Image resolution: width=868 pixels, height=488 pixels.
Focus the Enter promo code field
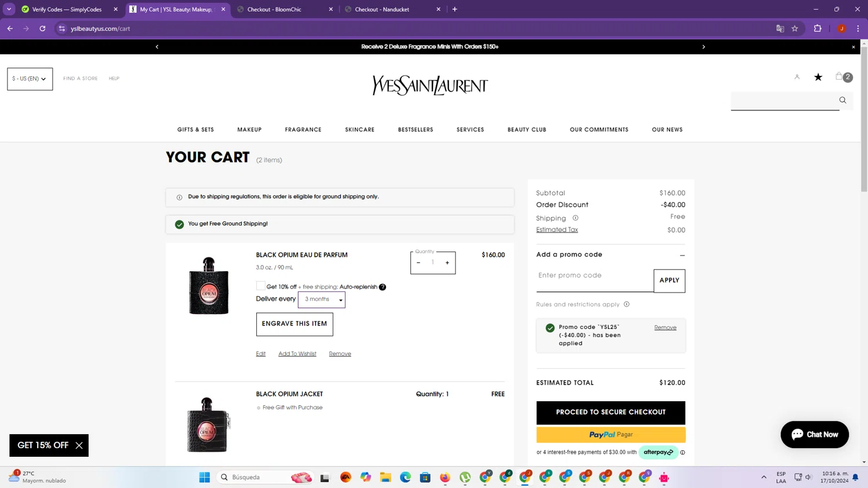pos(595,280)
